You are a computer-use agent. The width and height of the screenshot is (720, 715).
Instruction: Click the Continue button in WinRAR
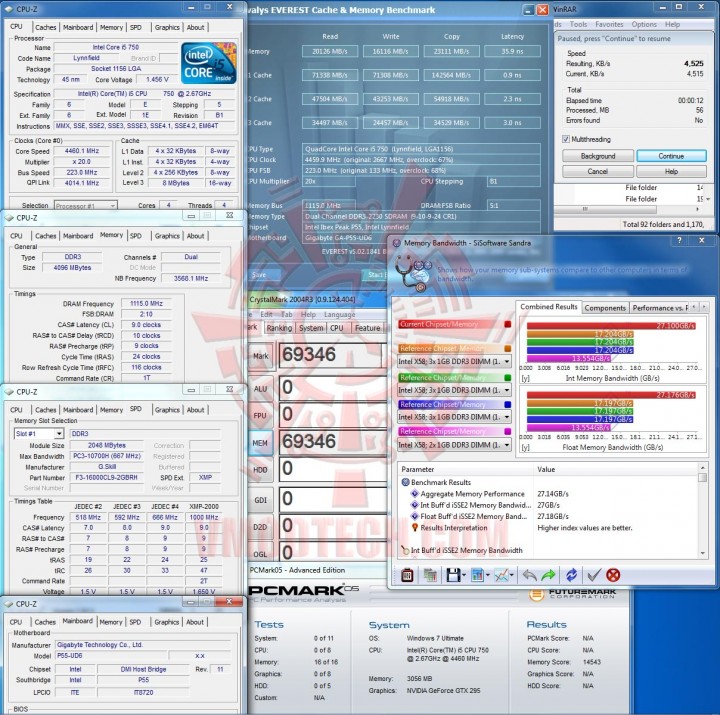[671, 156]
